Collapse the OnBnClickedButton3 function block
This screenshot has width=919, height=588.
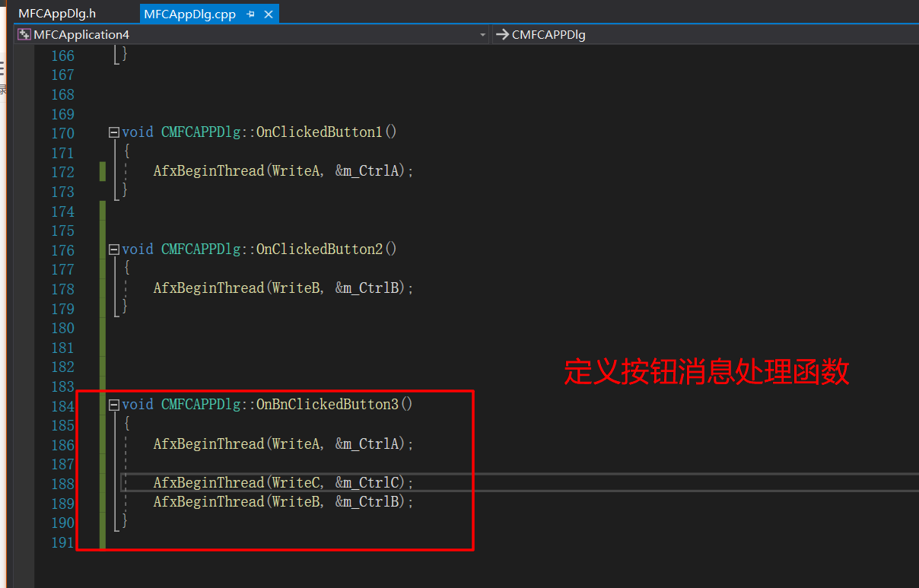114,405
